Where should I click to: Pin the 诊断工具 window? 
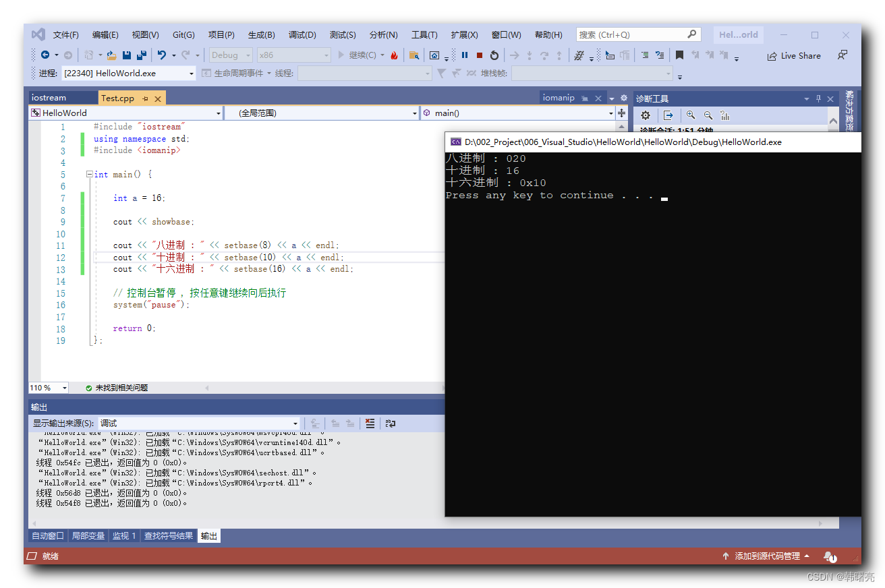point(818,98)
